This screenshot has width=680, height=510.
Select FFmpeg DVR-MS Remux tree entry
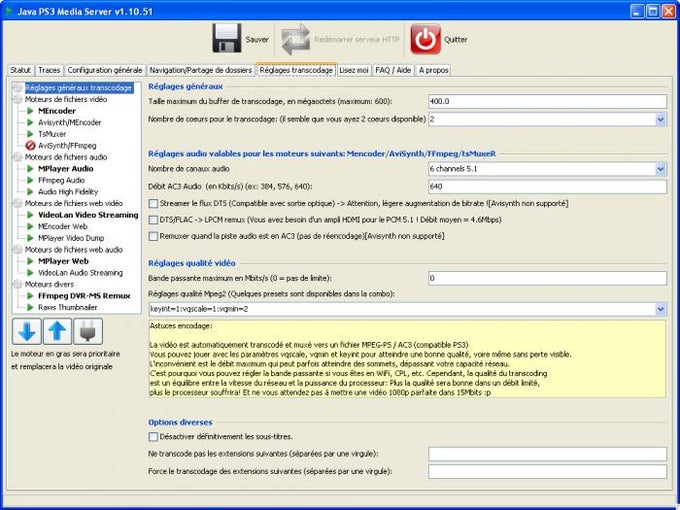point(84,296)
